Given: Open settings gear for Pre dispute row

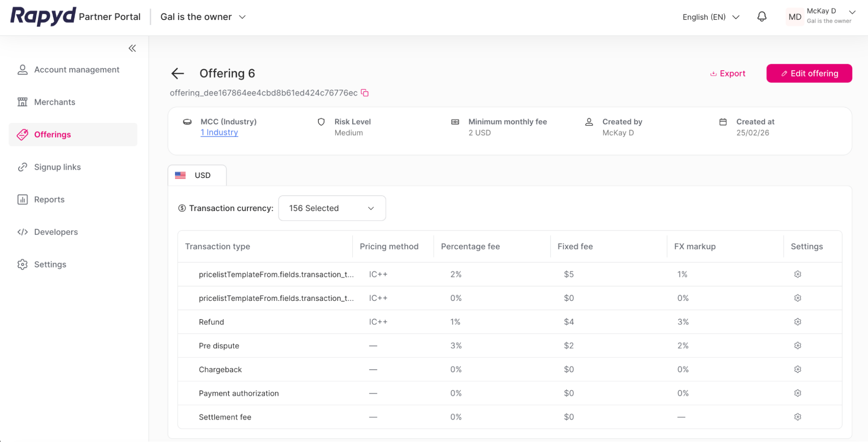Looking at the screenshot, I should [x=797, y=346].
